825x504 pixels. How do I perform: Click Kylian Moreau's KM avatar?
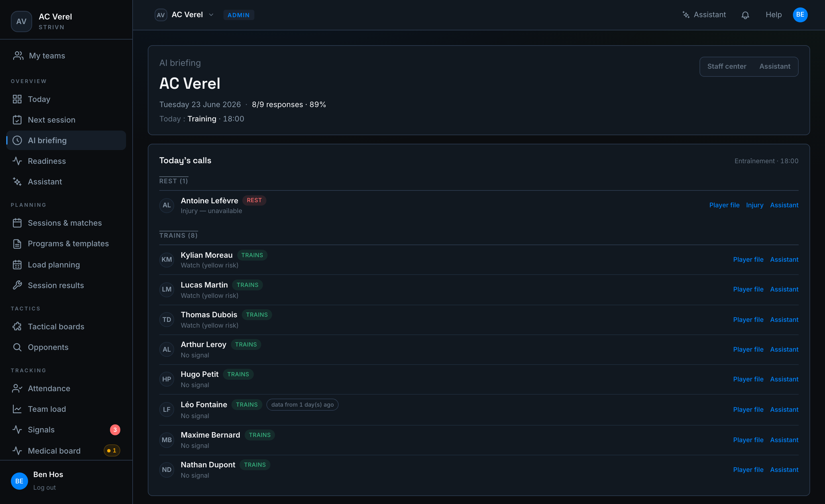click(166, 260)
